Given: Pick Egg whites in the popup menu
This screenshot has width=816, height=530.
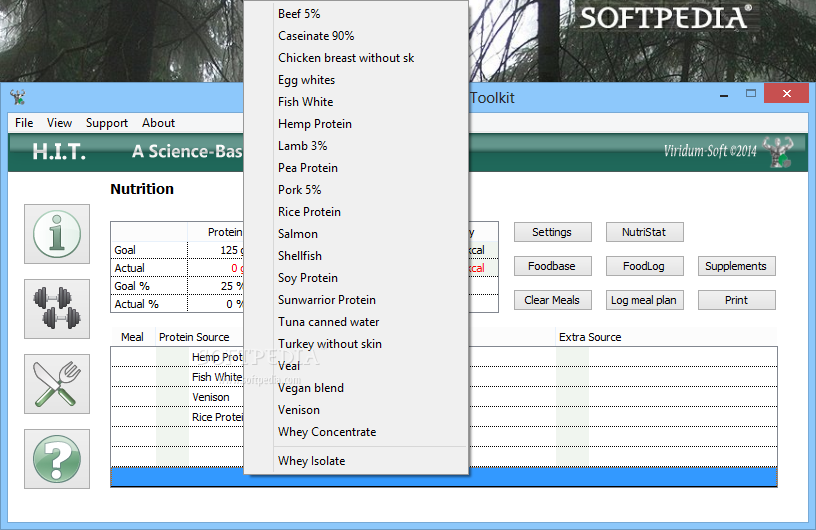Looking at the screenshot, I should tap(356, 80).
